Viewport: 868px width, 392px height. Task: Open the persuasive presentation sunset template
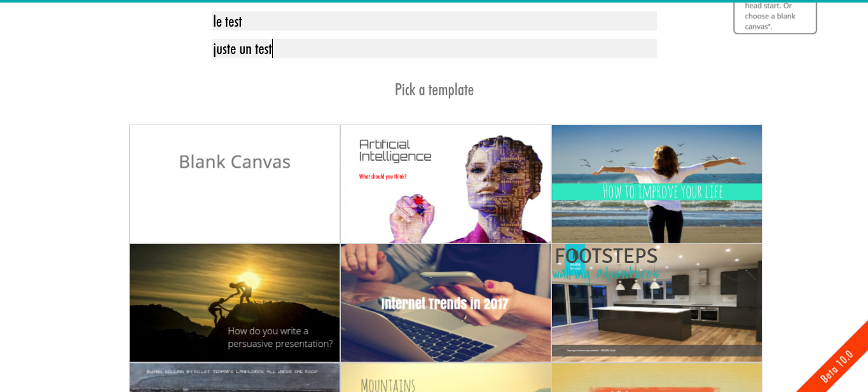[x=235, y=303]
